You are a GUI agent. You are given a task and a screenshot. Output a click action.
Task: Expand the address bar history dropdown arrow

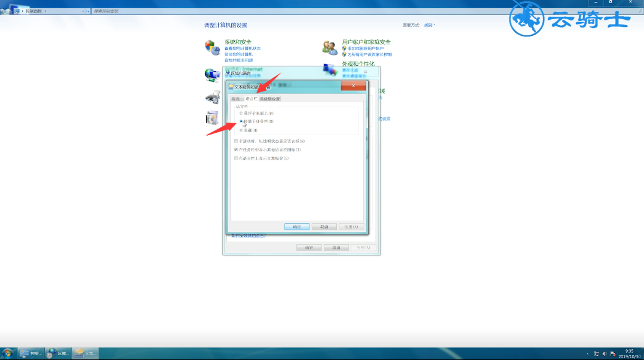(x=83, y=11)
